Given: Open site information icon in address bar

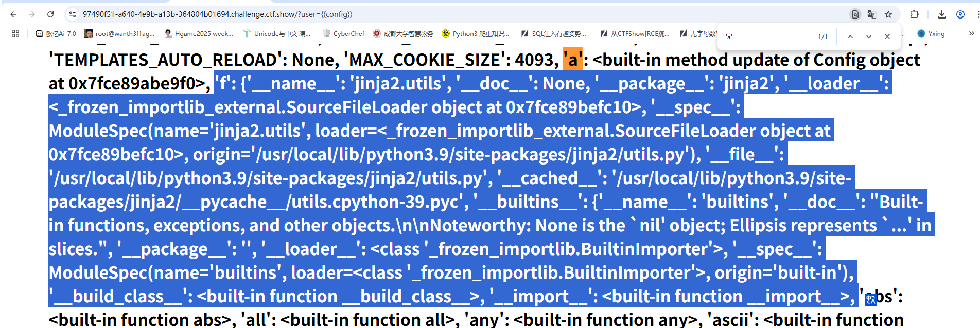Looking at the screenshot, I should tap(73, 14).
